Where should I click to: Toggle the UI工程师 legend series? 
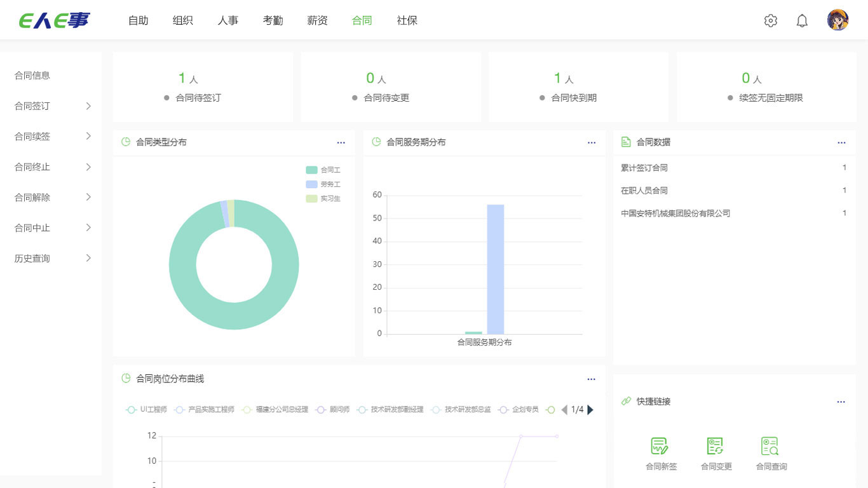[x=146, y=410]
